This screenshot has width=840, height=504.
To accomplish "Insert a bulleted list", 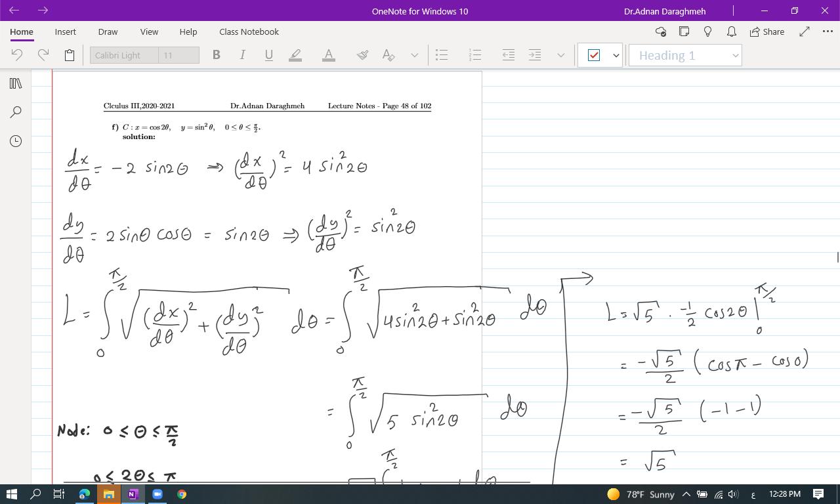I will click(x=442, y=56).
